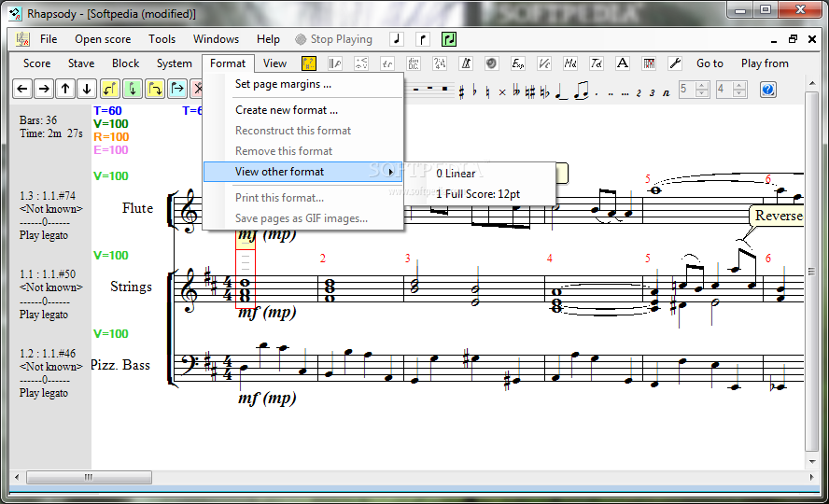Open the Help menu
Image resolution: width=829 pixels, height=504 pixels.
point(268,39)
